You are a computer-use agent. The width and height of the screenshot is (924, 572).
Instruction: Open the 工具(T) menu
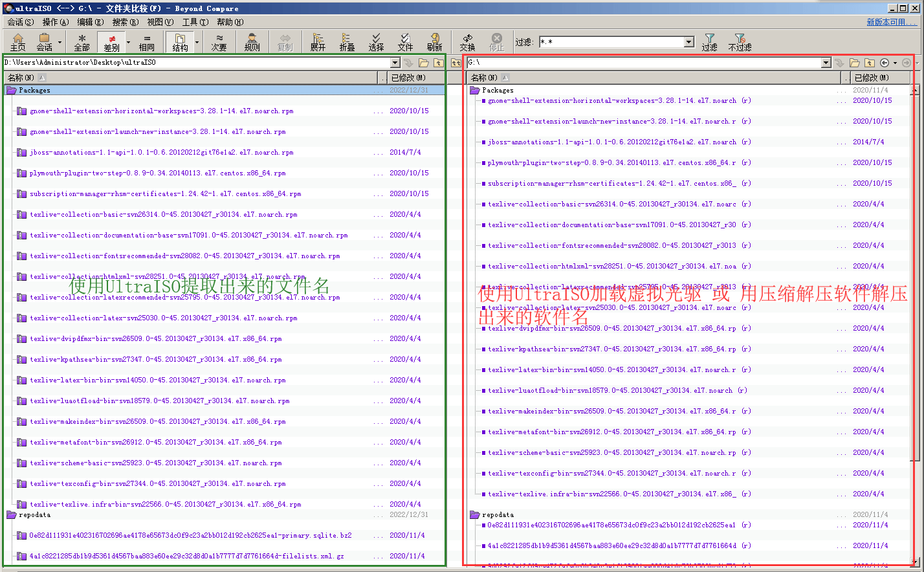coord(195,22)
